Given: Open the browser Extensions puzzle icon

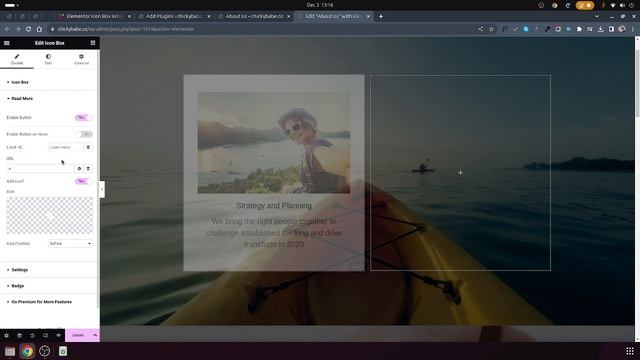Looking at the screenshot, I should pyautogui.click(x=579, y=29).
